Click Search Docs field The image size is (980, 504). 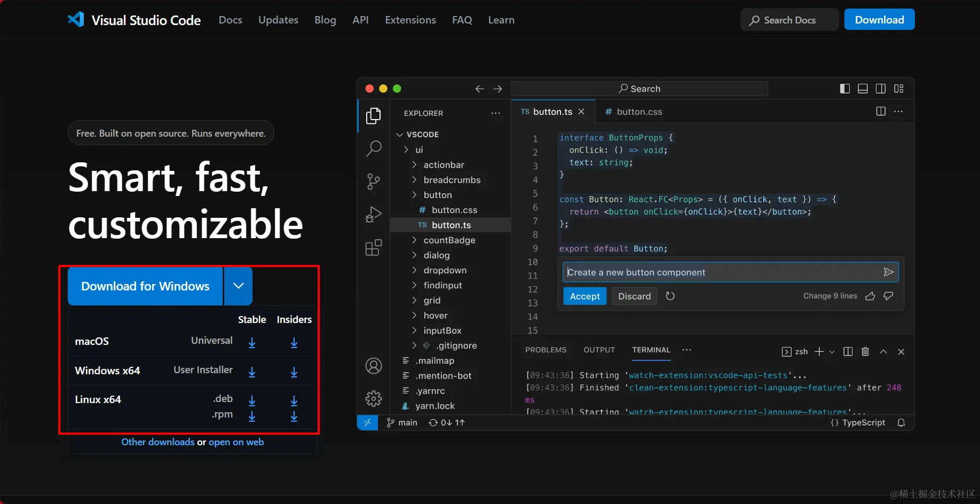(x=789, y=20)
